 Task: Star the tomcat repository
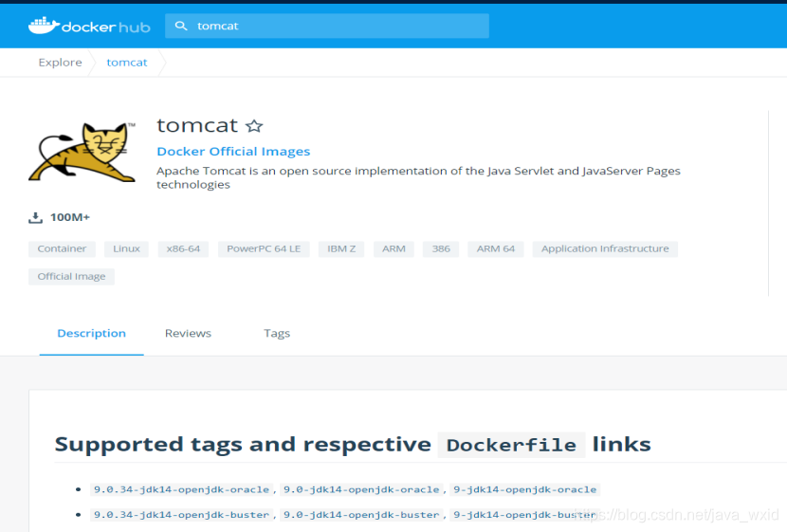(x=254, y=126)
